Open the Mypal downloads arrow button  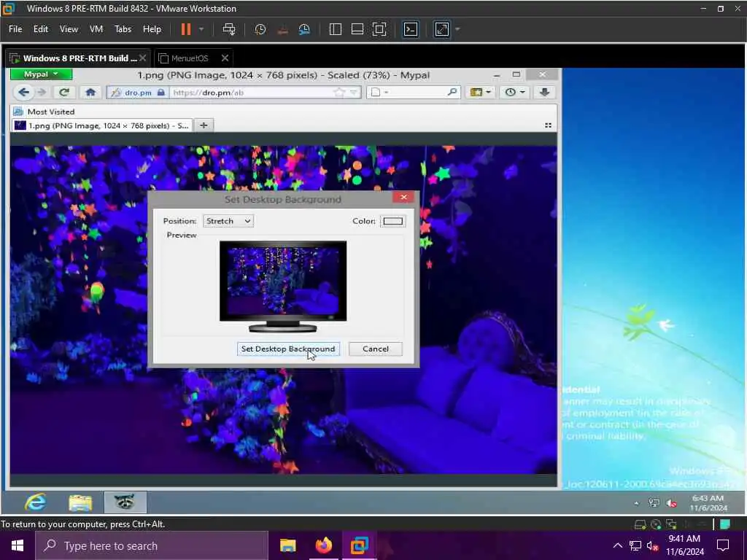pyautogui.click(x=544, y=93)
